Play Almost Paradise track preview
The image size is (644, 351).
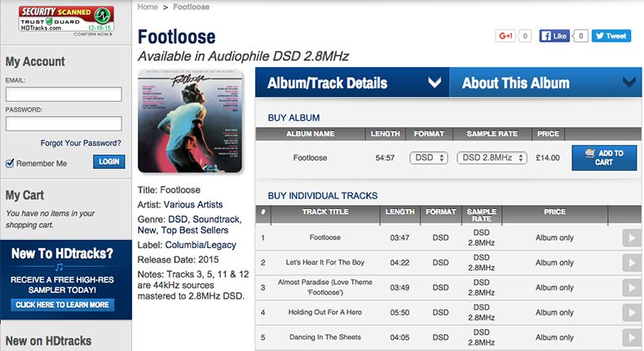[631, 287]
